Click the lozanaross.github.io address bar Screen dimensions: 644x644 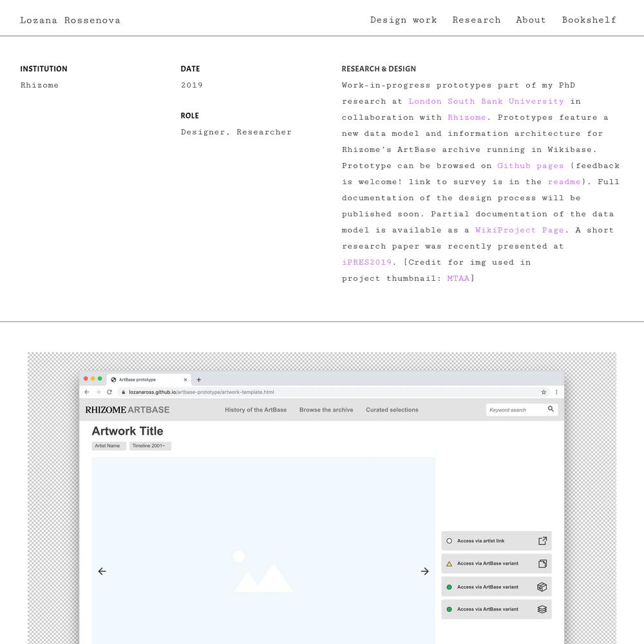(x=334, y=392)
